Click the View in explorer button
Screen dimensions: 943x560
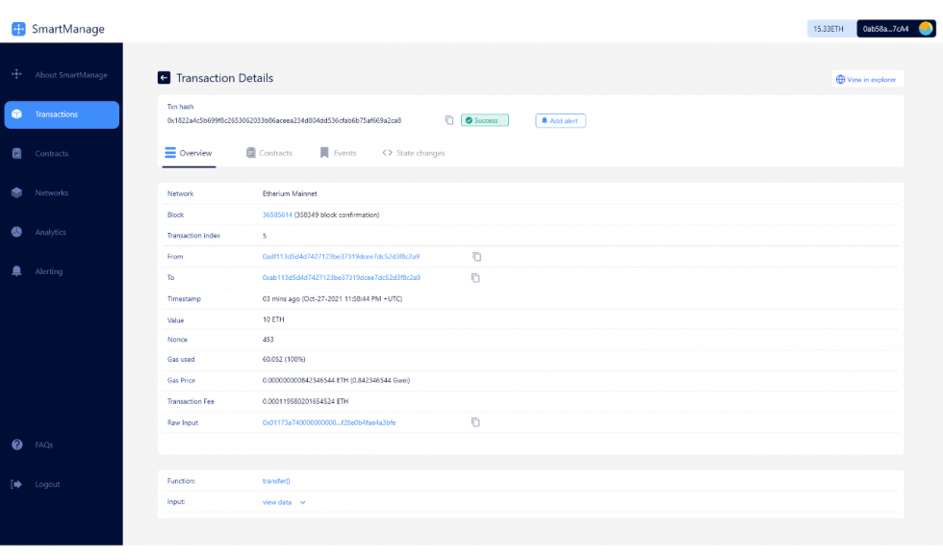click(x=867, y=79)
